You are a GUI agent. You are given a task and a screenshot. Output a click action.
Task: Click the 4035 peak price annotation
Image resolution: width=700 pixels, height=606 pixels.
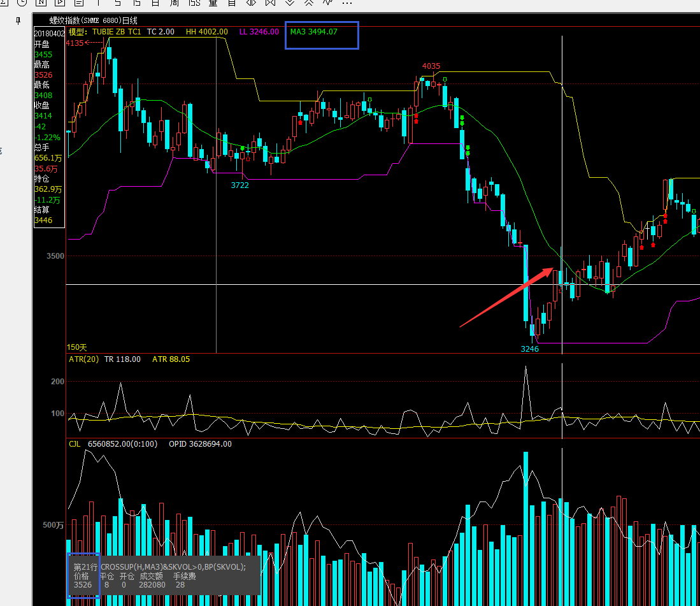pyautogui.click(x=431, y=66)
